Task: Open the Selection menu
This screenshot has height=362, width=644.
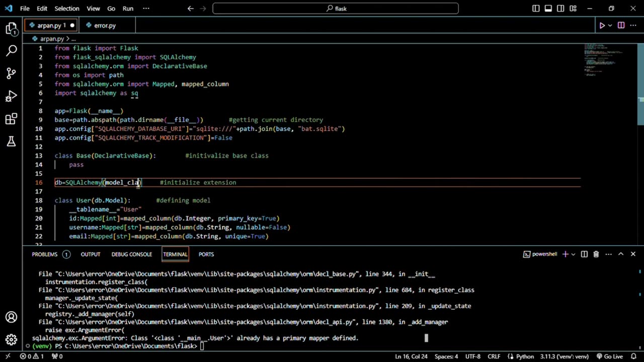Action: 67,9
